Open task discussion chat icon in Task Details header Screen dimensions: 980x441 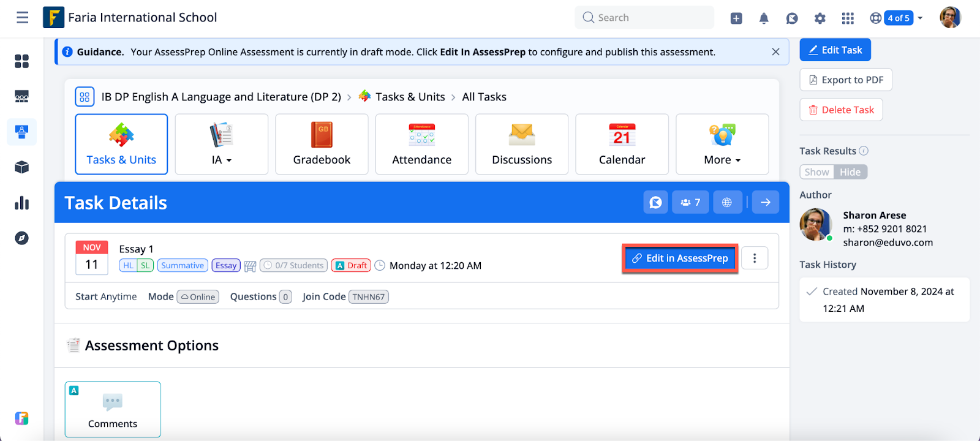(x=655, y=202)
